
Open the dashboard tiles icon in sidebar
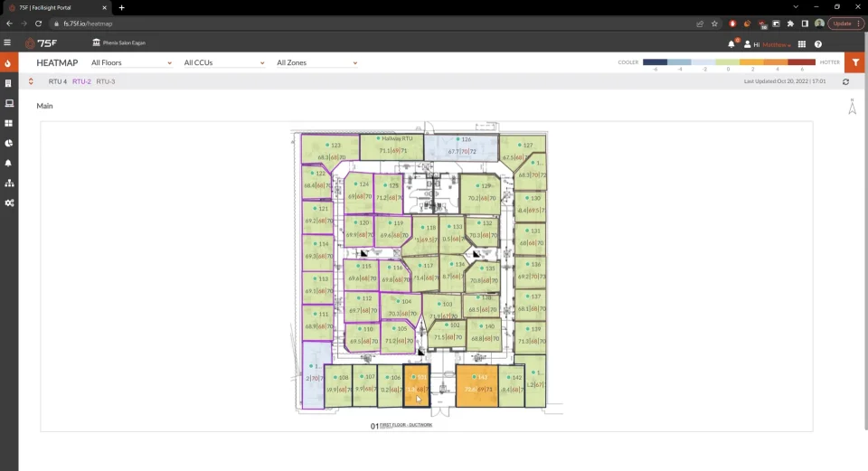(9, 124)
